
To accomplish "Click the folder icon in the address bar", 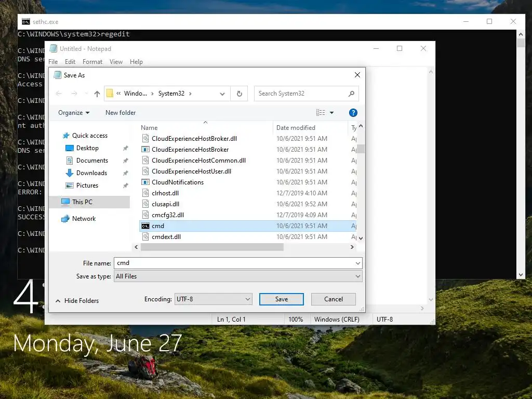I will [x=110, y=94].
